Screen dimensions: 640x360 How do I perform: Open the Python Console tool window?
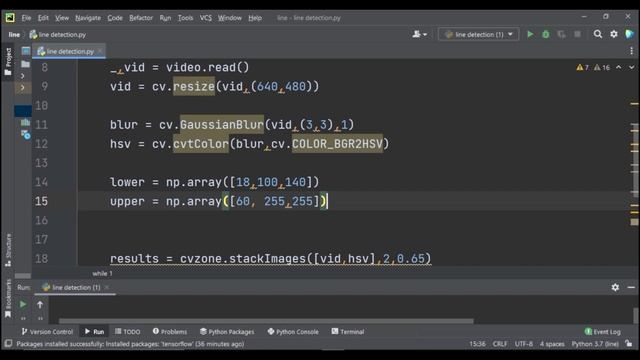(x=293, y=331)
